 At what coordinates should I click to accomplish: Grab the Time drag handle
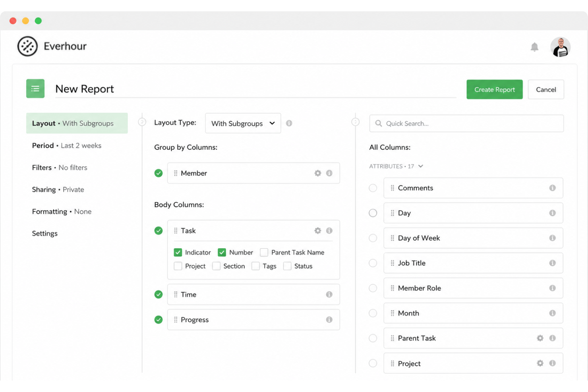click(x=176, y=294)
